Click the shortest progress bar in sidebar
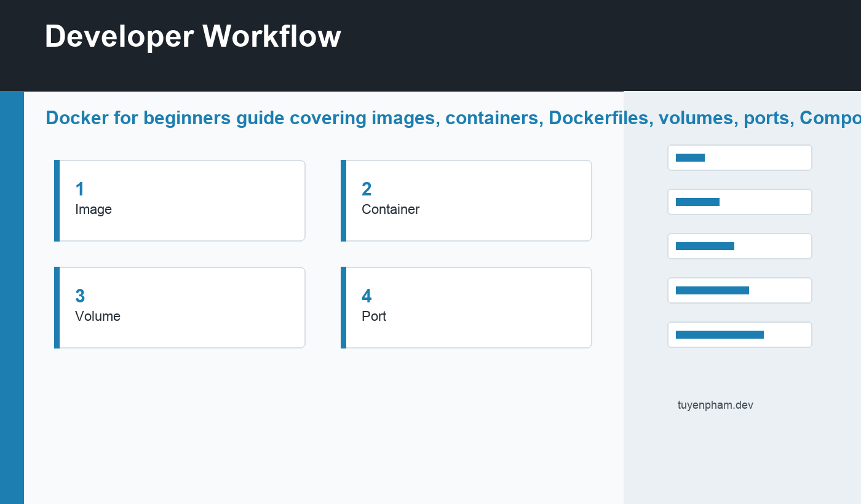861x504 pixels. [690, 157]
